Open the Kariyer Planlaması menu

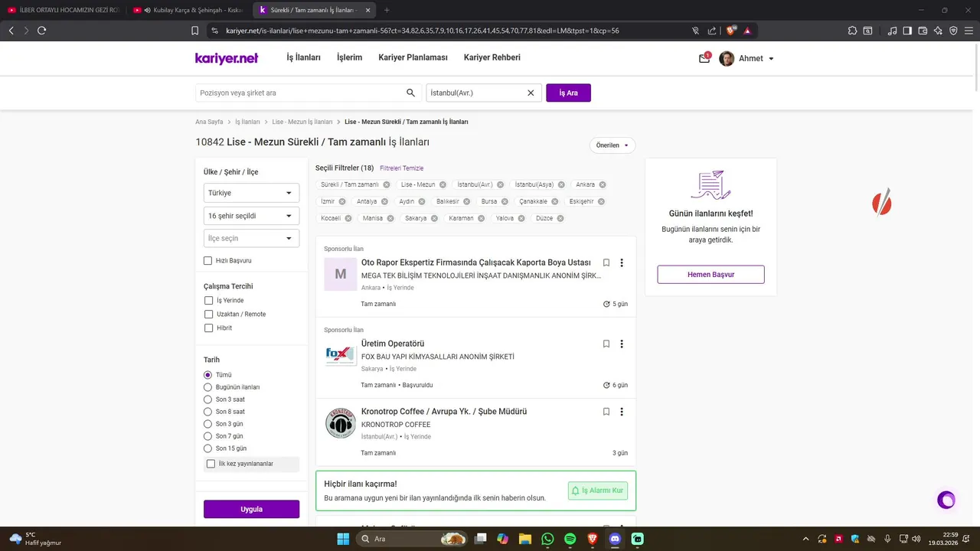click(413, 57)
